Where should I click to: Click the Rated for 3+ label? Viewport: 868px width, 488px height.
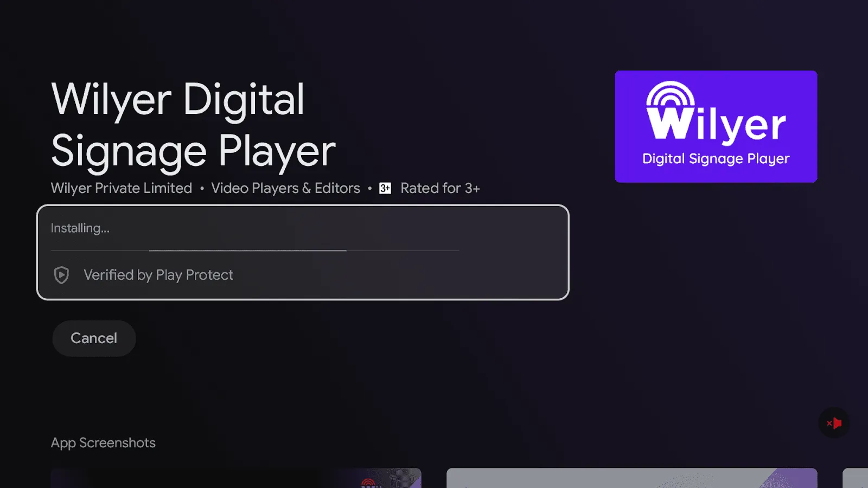[440, 188]
